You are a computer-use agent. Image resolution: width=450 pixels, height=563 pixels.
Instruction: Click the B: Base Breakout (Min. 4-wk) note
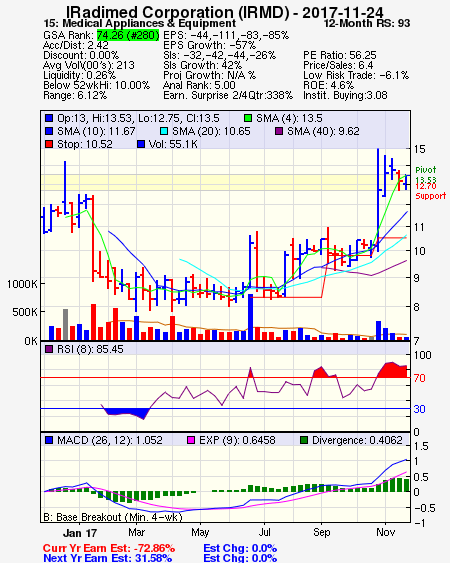[x=113, y=517]
